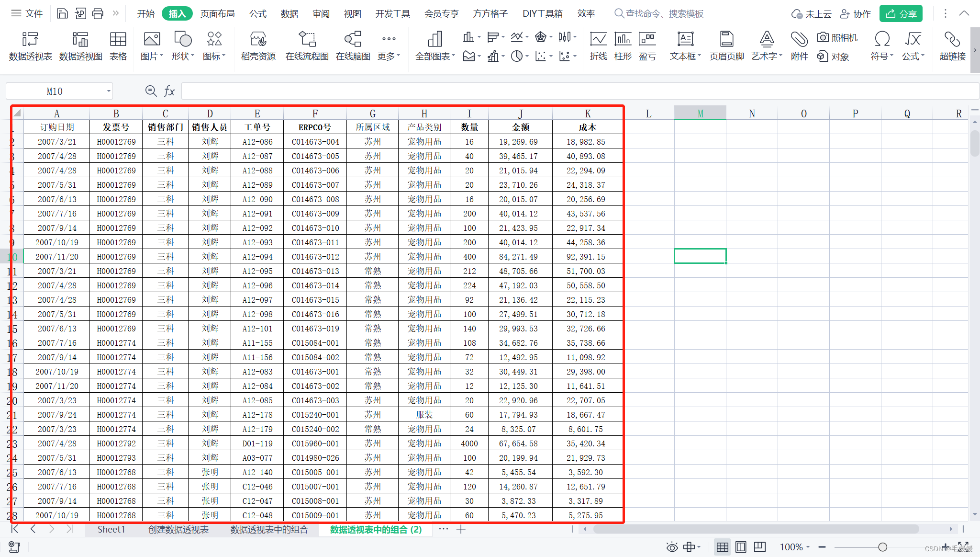Open the 数据 Data tab
The image size is (980, 557).
tap(290, 13)
